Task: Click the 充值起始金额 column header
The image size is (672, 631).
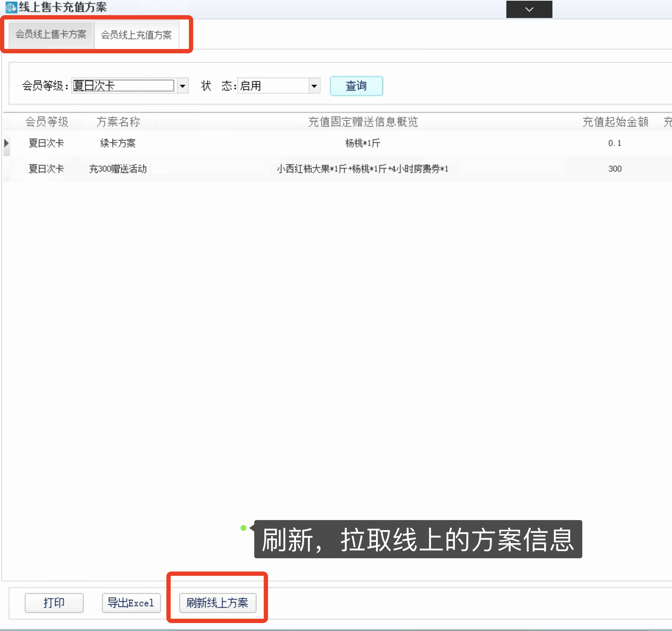Action: (x=615, y=122)
